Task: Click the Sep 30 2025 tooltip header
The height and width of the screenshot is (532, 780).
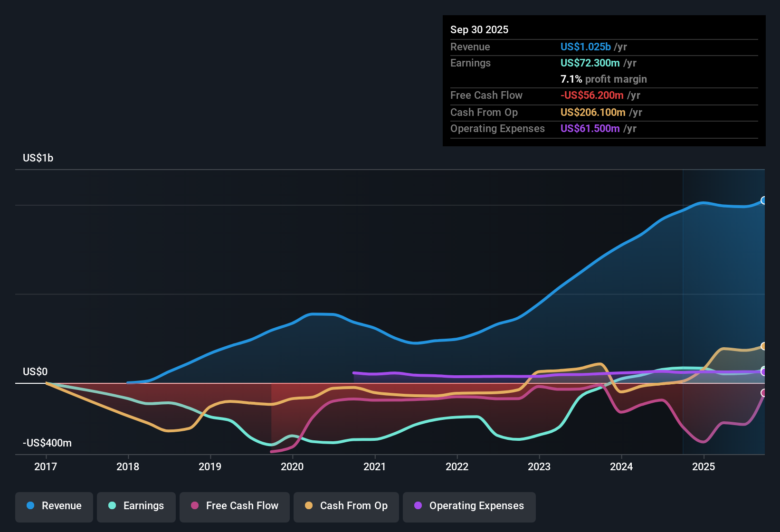Action: [479, 29]
